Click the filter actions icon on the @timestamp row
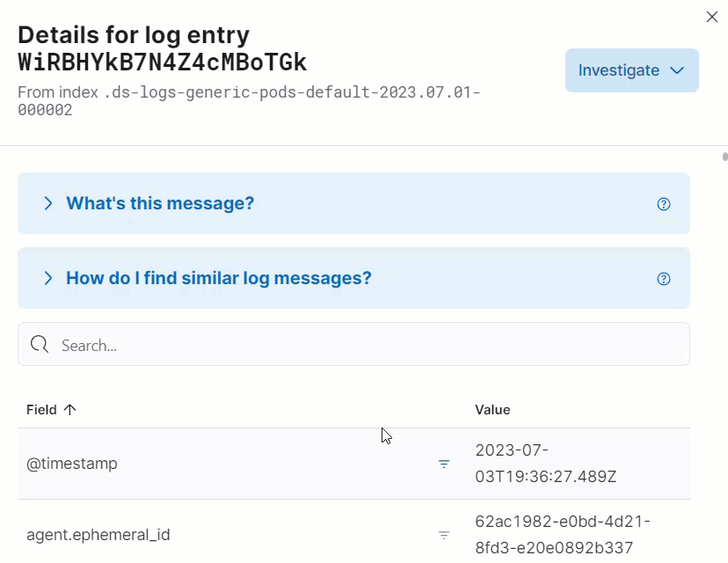Image resolution: width=728 pixels, height=563 pixels. (444, 464)
